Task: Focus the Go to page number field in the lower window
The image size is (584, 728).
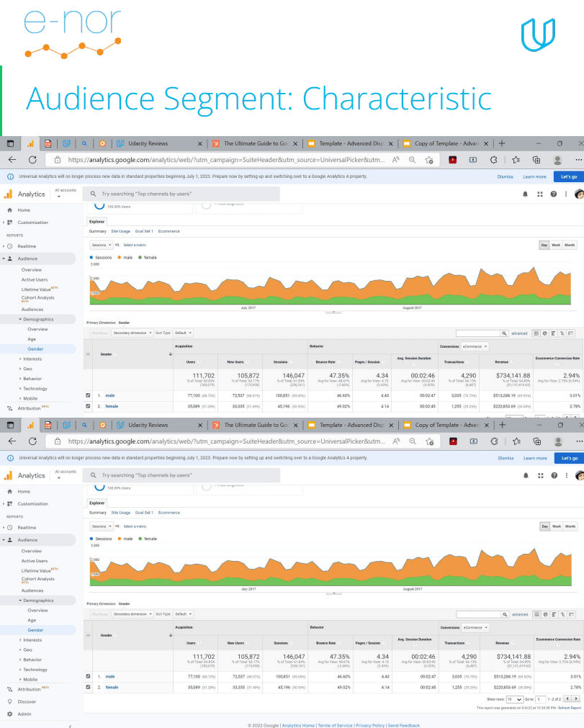Action: [540, 699]
